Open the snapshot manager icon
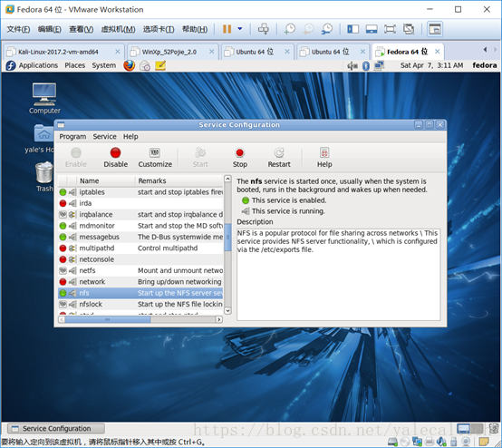502x448 pixels. point(327,29)
